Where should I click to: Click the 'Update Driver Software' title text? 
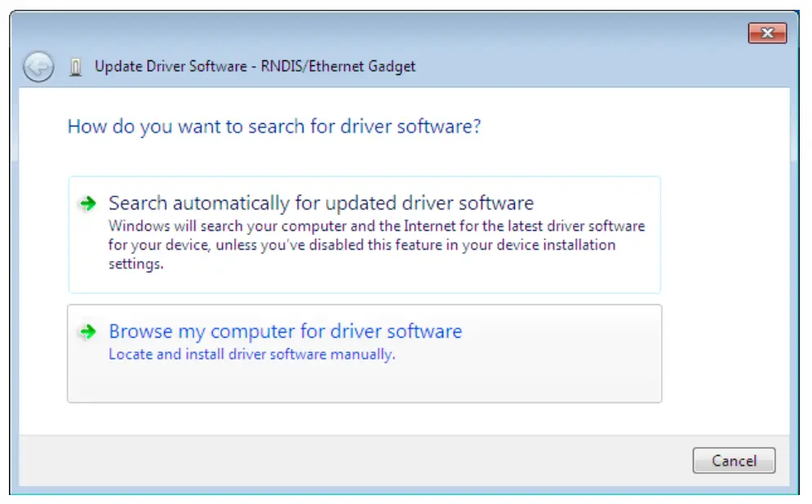[170, 67]
